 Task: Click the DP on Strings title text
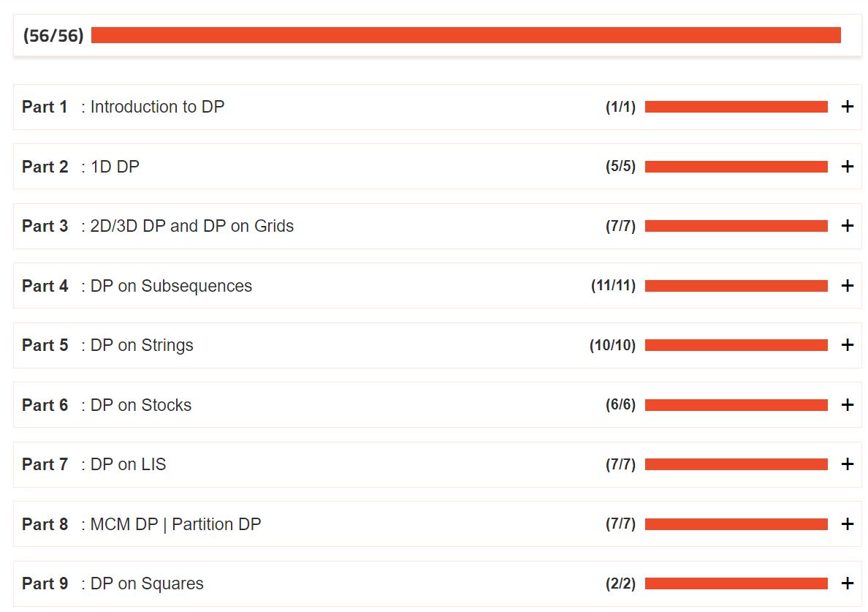click(x=142, y=345)
